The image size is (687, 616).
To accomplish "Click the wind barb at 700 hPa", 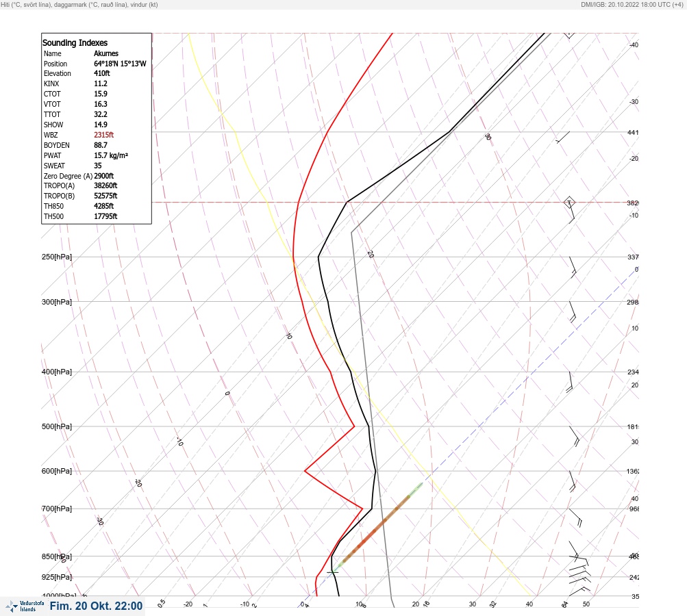I will point(576,517).
